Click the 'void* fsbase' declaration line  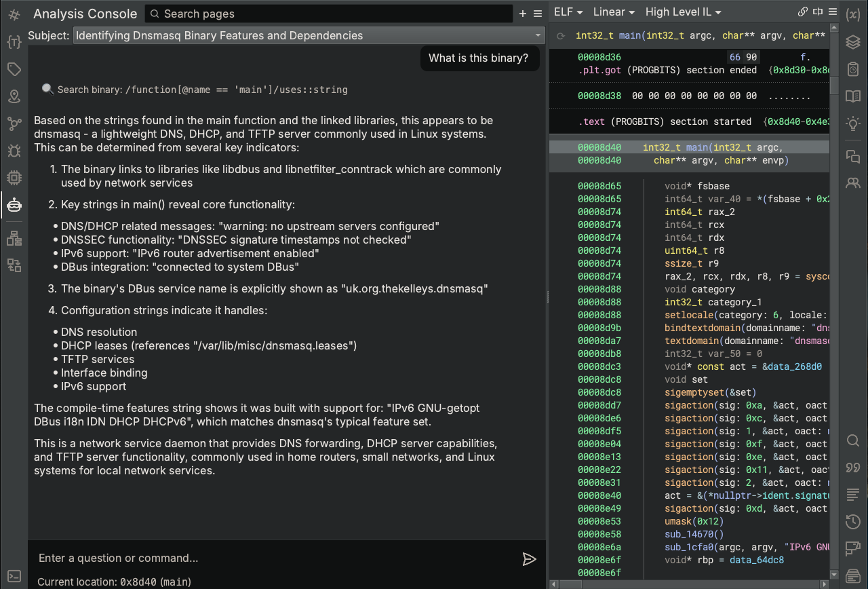tap(697, 186)
